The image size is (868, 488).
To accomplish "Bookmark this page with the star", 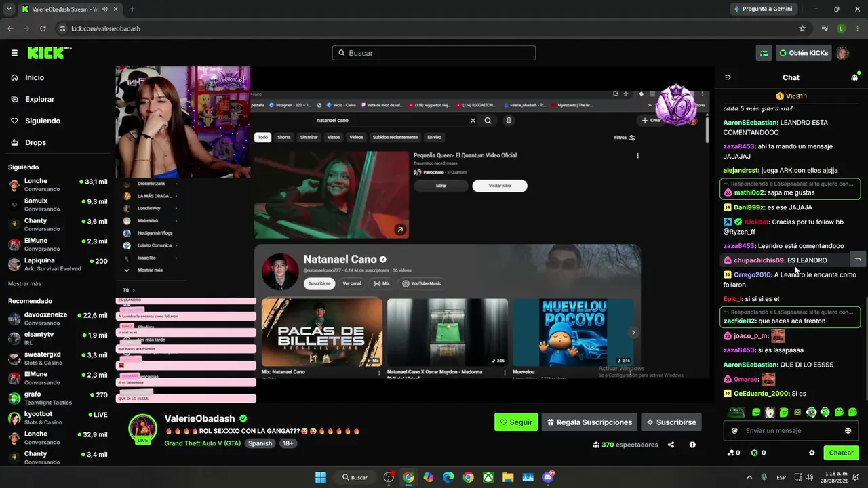I will 802,28.
